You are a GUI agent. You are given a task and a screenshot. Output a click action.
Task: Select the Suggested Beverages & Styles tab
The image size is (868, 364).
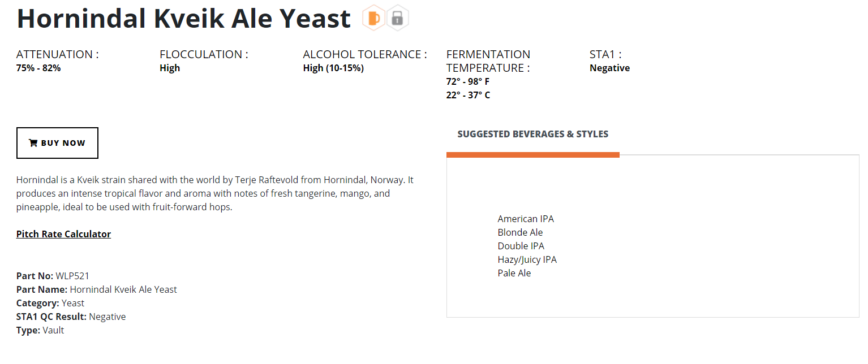(533, 135)
